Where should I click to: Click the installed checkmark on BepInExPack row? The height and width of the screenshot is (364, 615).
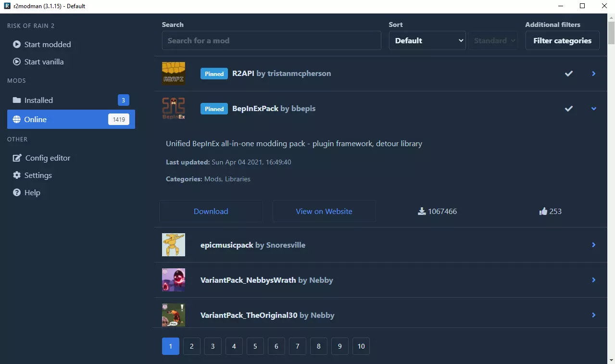coord(569,109)
